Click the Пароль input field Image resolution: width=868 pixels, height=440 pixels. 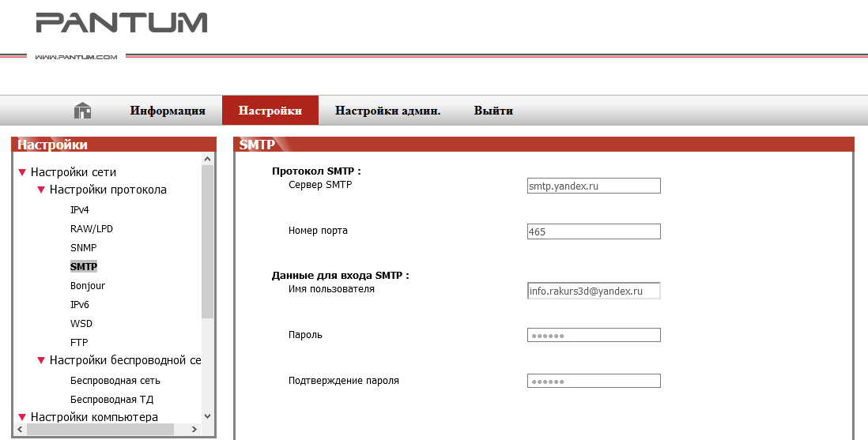(x=594, y=335)
